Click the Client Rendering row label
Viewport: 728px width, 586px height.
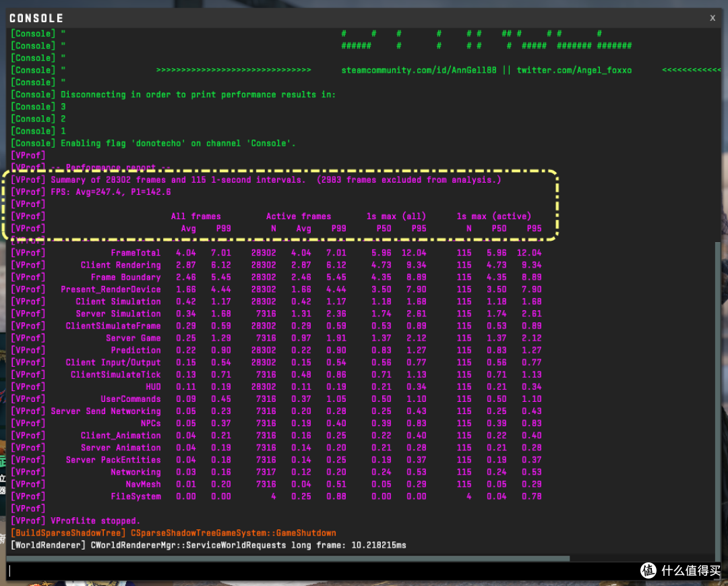click(121, 264)
